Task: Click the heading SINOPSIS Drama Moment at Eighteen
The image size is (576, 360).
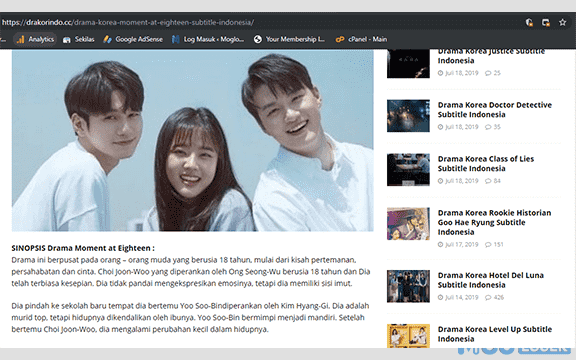Action: [x=83, y=248]
